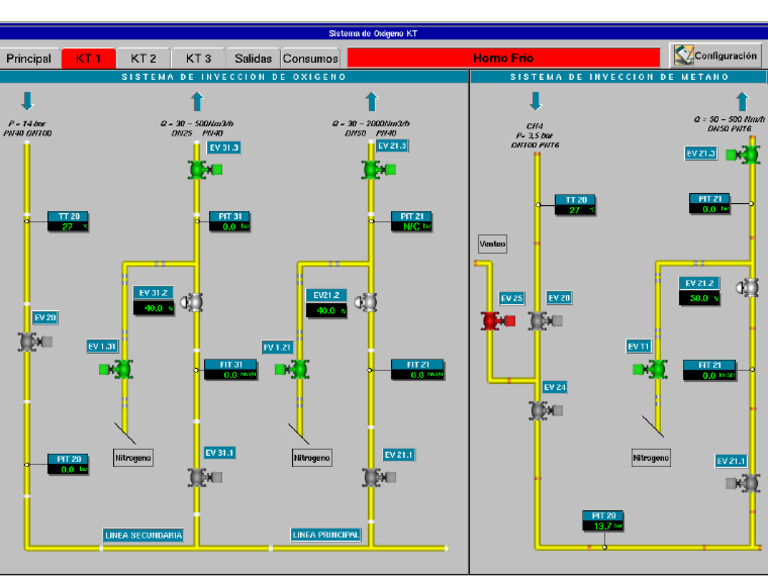
Task: Click the EV 1.21 tag label
Action: (278, 347)
